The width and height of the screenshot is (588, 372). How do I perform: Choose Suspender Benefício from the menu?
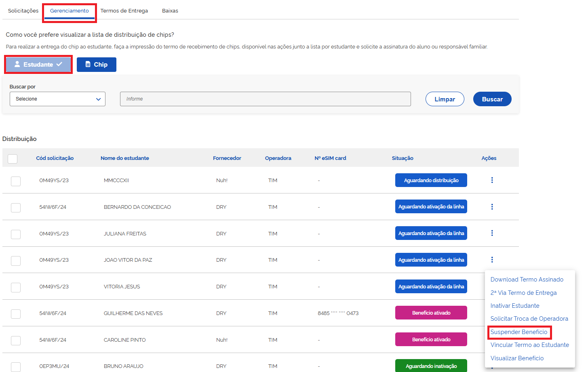(519, 332)
